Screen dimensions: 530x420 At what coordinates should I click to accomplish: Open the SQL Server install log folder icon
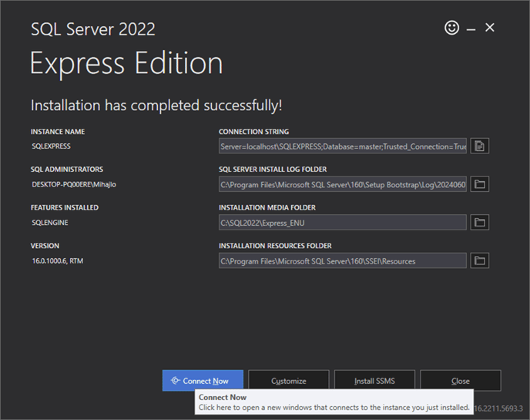[x=479, y=184]
